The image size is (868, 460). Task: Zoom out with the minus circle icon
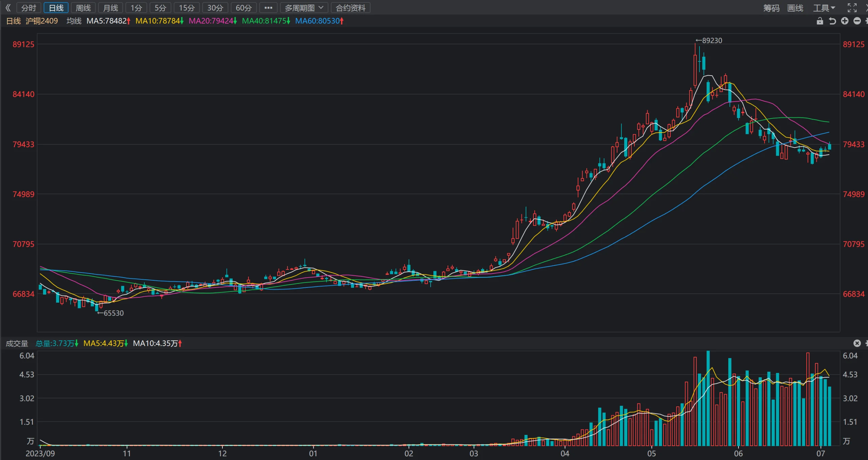pyautogui.click(x=857, y=21)
